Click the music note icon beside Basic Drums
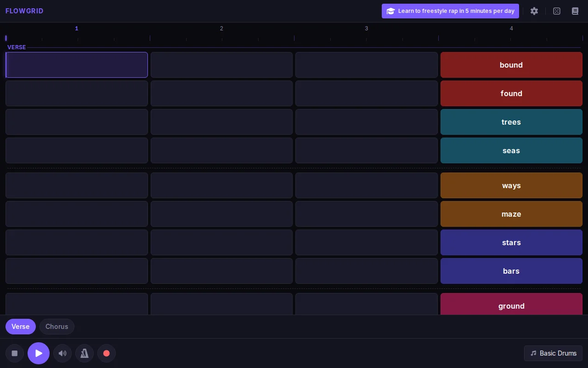Image resolution: width=588 pixels, height=368 pixels. click(533, 353)
